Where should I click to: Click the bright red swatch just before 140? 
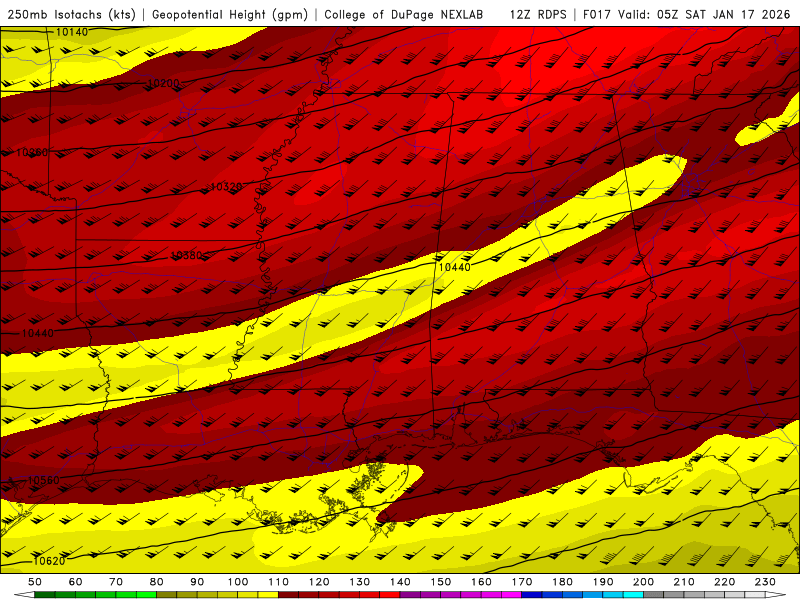point(390,595)
